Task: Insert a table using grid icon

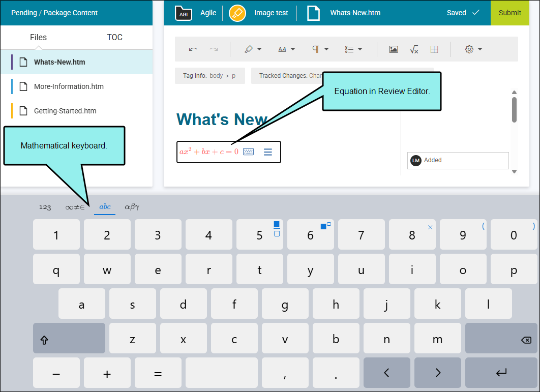Action: tap(434, 49)
